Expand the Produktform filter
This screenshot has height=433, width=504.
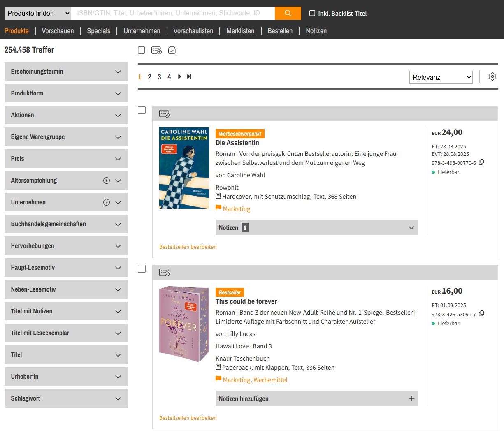[x=66, y=93]
